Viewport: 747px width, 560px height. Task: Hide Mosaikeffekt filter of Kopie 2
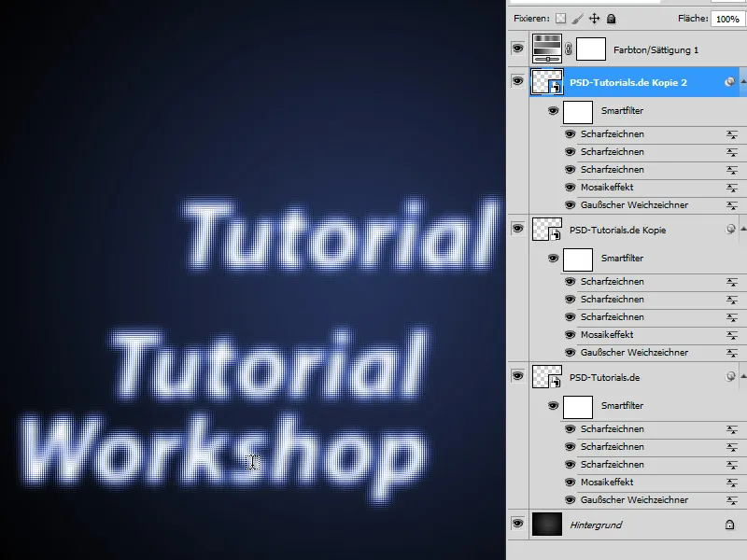click(570, 188)
